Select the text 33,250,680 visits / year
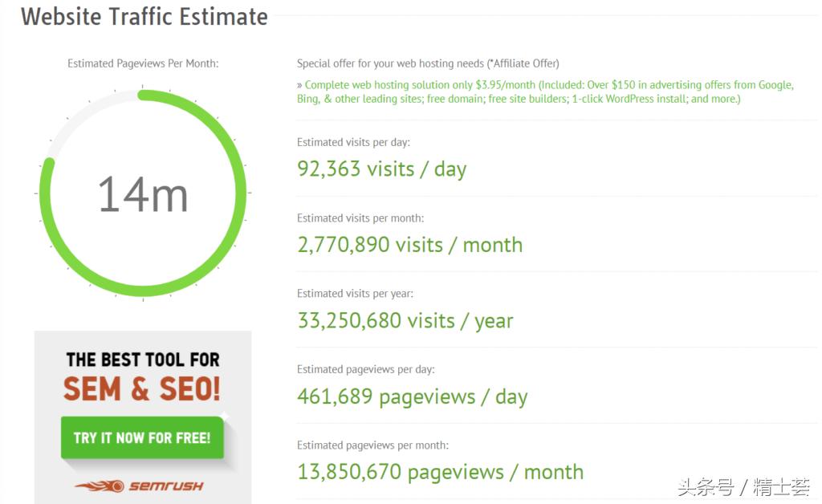This screenshot has width=822, height=504. pyautogui.click(x=405, y=321)
